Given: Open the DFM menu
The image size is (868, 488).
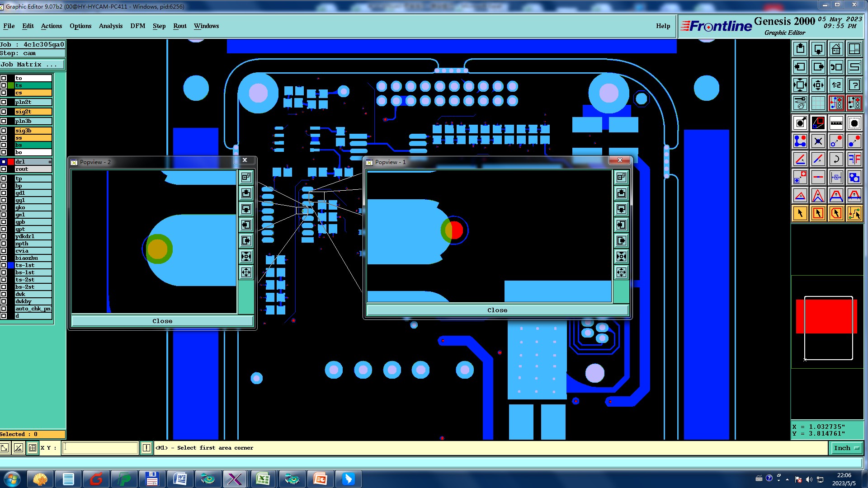Looking at the screenshot, I should 137,26.
